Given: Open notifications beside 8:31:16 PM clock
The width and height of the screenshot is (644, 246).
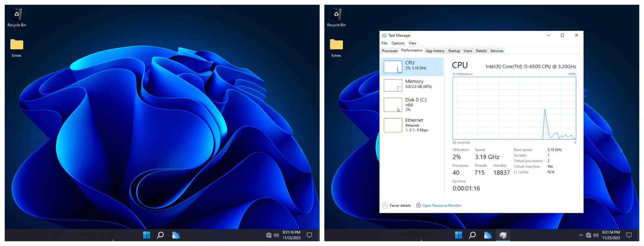Looking at the screenshot, I should [309, 235].
